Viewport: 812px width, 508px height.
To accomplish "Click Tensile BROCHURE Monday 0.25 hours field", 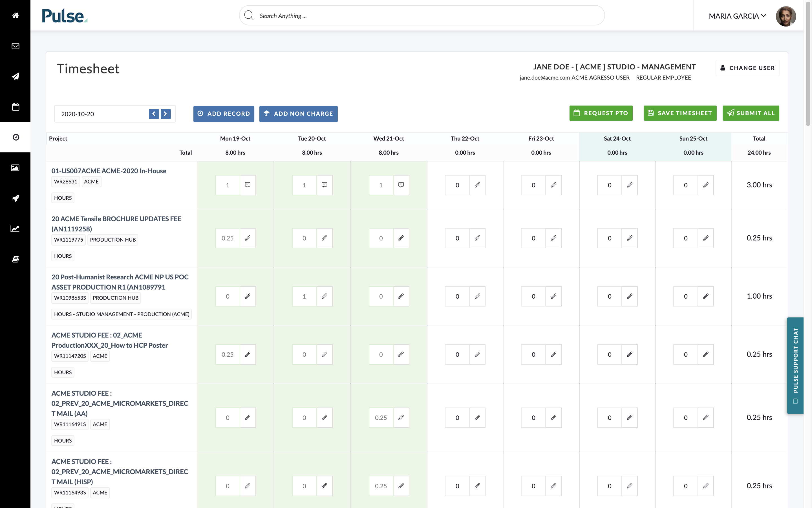I will coord(228,238).
